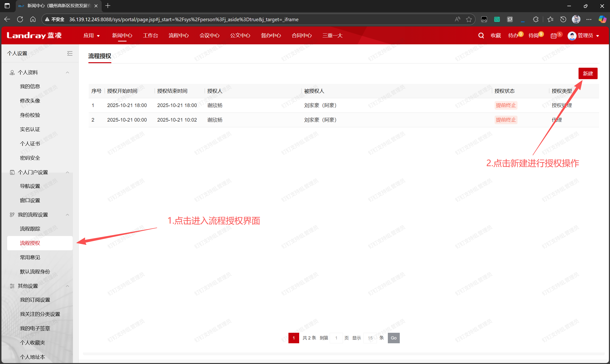Collapse the sidebar using the fold icon
Screen dimensions: 610x364
(70, 53)
